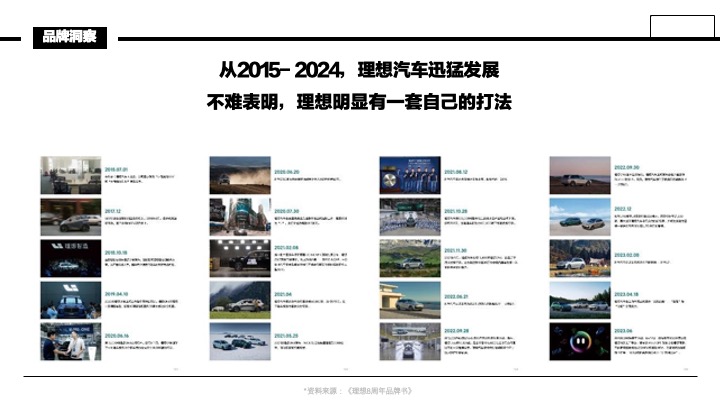Click the date label 2020.07.30
Screen dimensions: 720x405
tap(287, 211)
